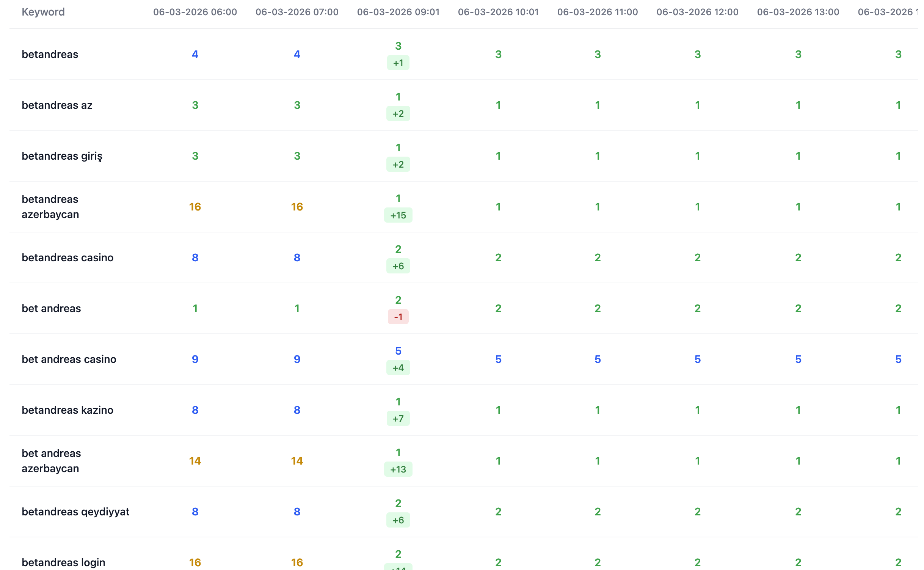The width and height of the screenshot is (924, 570).
Task: Click betandreas position 3 at 12:00
Action: click(x=697, y=54)
